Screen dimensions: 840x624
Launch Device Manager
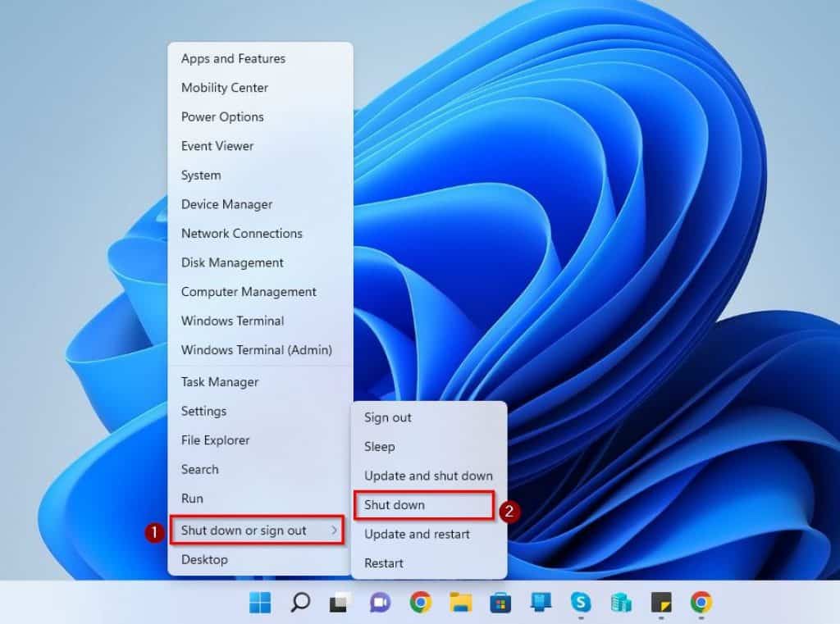[x=260, y=204]
